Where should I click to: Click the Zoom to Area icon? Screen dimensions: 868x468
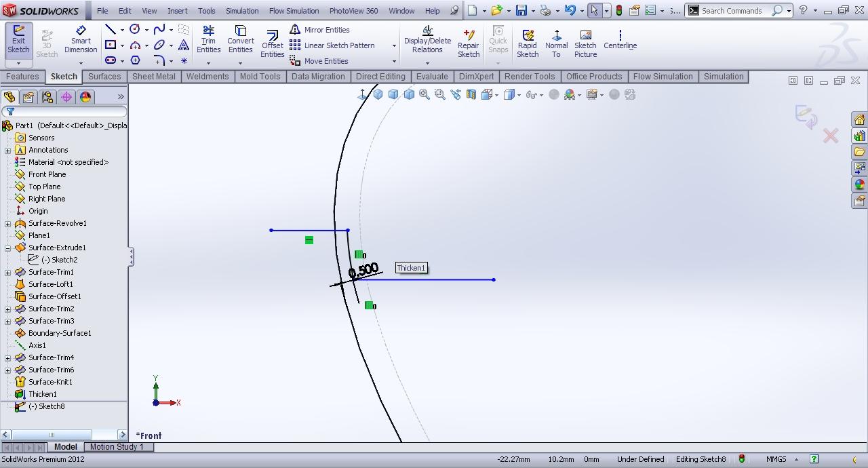coord(439,95)
